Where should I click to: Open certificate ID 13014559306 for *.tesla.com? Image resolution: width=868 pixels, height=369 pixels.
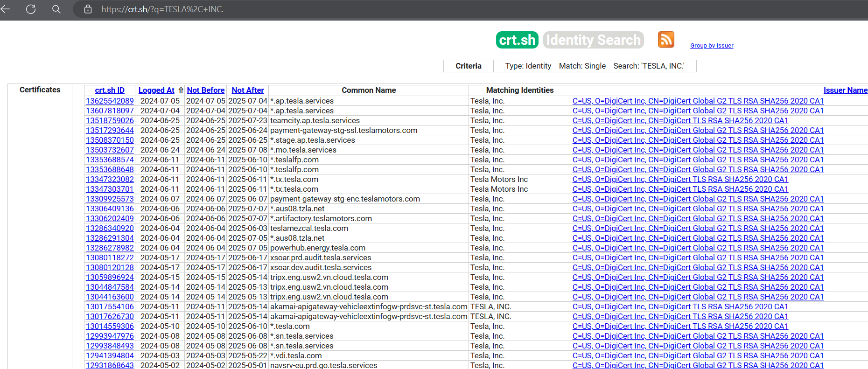[110, 327]
